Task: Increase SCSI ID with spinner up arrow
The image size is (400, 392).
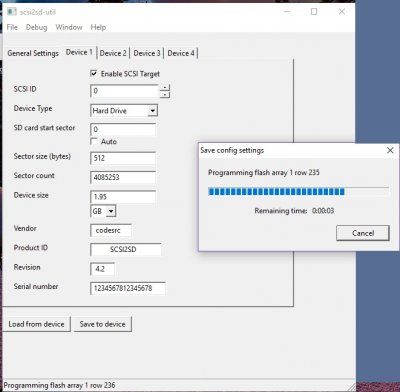Action: click(165, 88)
